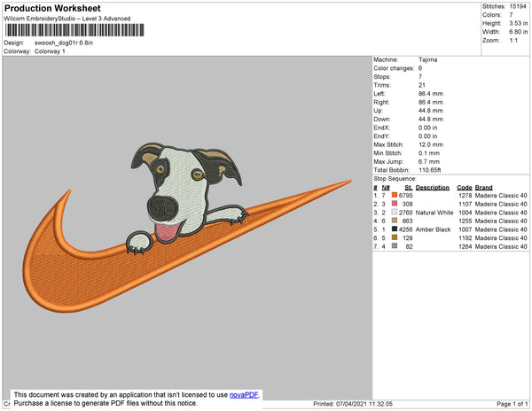Viewport: 532px width, 411px height.
Task: Click the Max Stitch value 12.0 mm
Action: (x=431, y=144)
